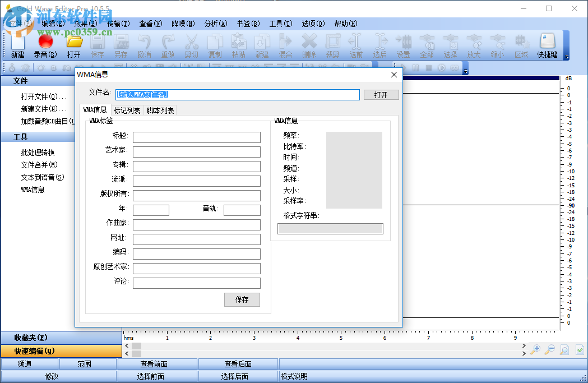Click the WMA 文件名 input field
The height and width of the screenshot is (383, 588).
pos(237,94)
